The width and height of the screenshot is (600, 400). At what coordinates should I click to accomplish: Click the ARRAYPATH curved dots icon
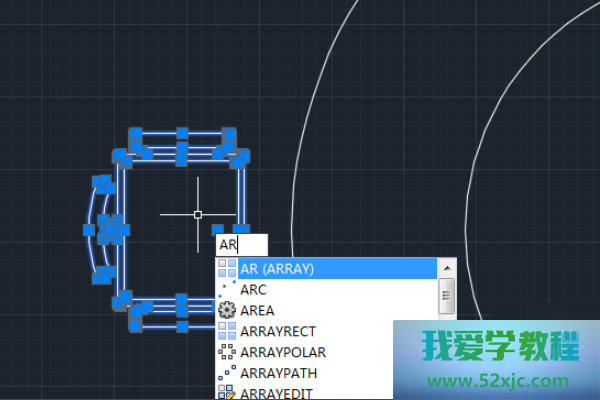tap(227, 373)
